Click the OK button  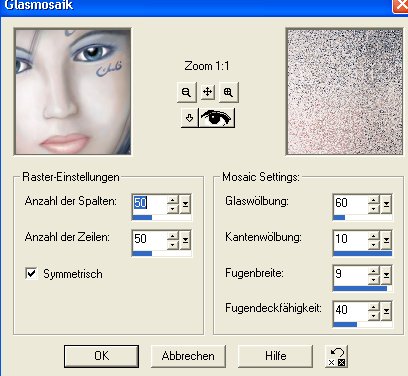[101, 356]
